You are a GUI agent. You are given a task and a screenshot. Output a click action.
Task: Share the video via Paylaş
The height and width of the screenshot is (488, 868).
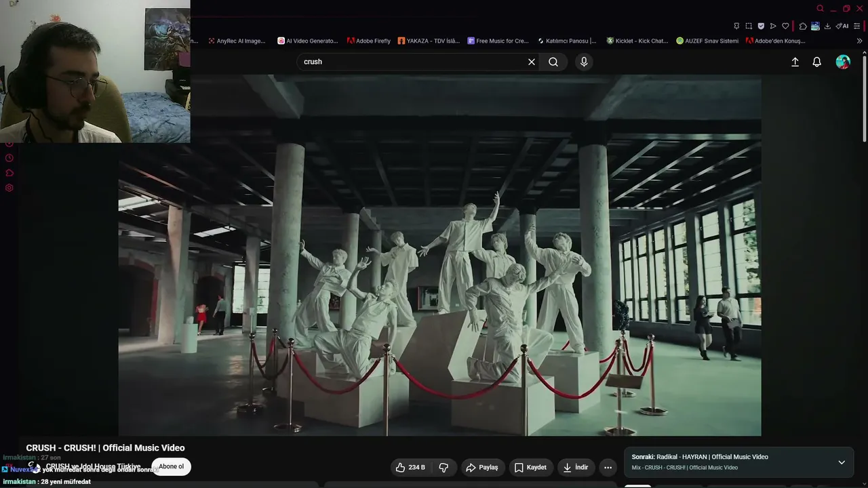coord(481,468)
